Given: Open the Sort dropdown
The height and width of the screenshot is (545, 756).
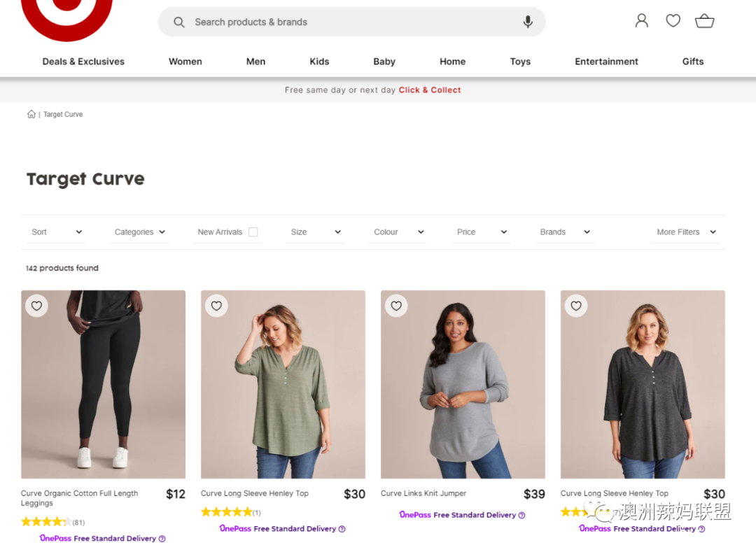Looking at the screenshot, I should pos(57,232).
